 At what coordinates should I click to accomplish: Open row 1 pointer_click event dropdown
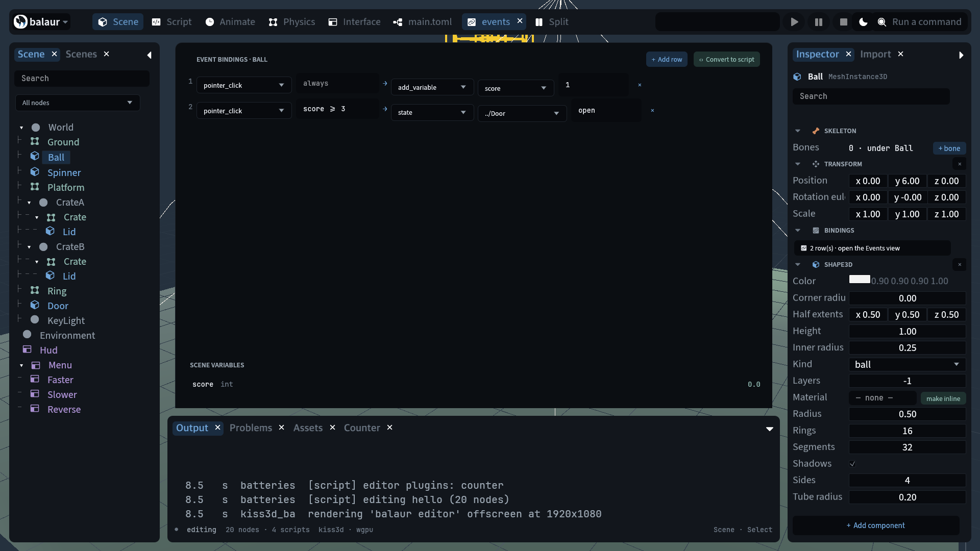pyautogui.click(x=244, y=85)
